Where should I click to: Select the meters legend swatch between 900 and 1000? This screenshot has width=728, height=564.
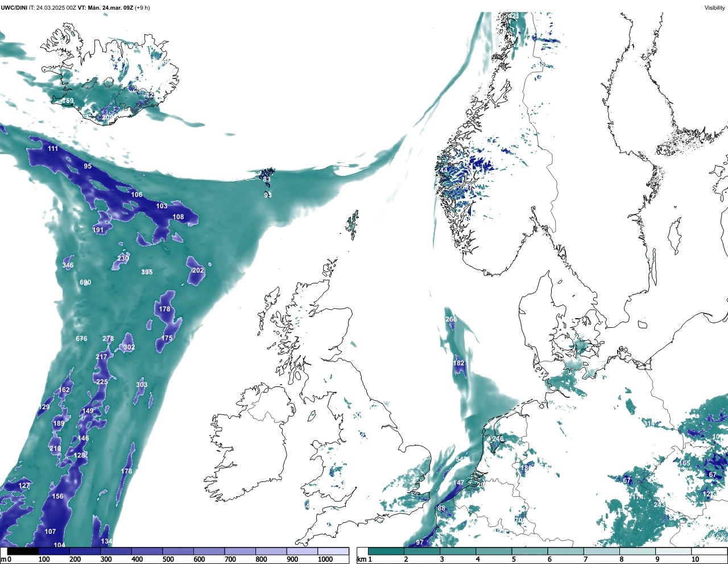click(302, 551)
